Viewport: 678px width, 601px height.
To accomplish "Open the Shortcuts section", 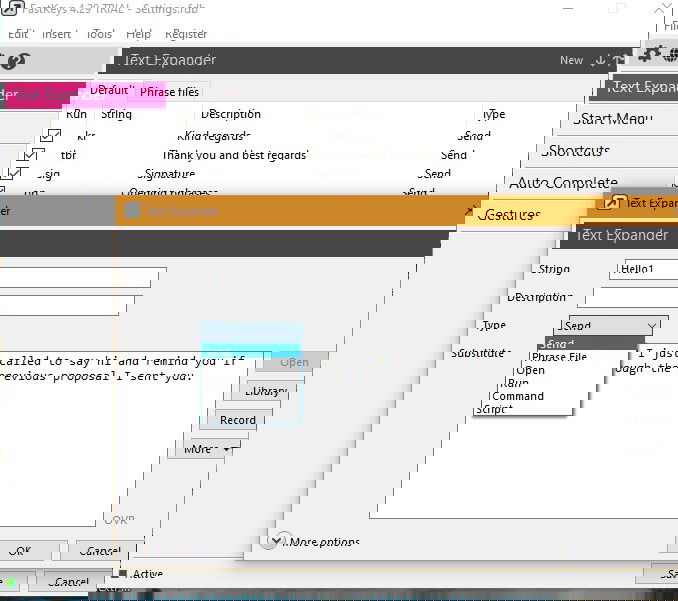I will (576, 150).
